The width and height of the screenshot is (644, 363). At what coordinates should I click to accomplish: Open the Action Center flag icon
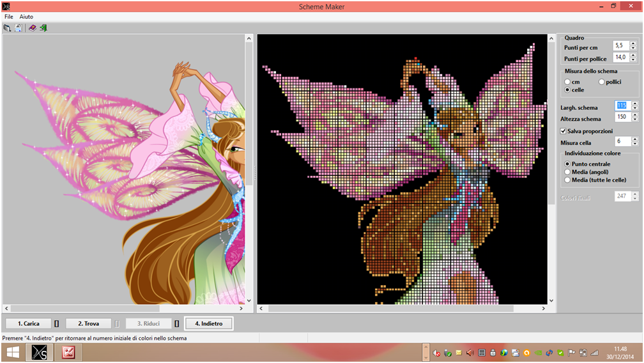pos(572,353)
